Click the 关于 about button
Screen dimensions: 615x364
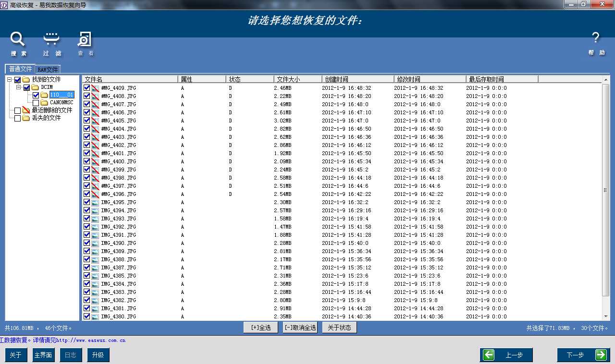(16, 355)
